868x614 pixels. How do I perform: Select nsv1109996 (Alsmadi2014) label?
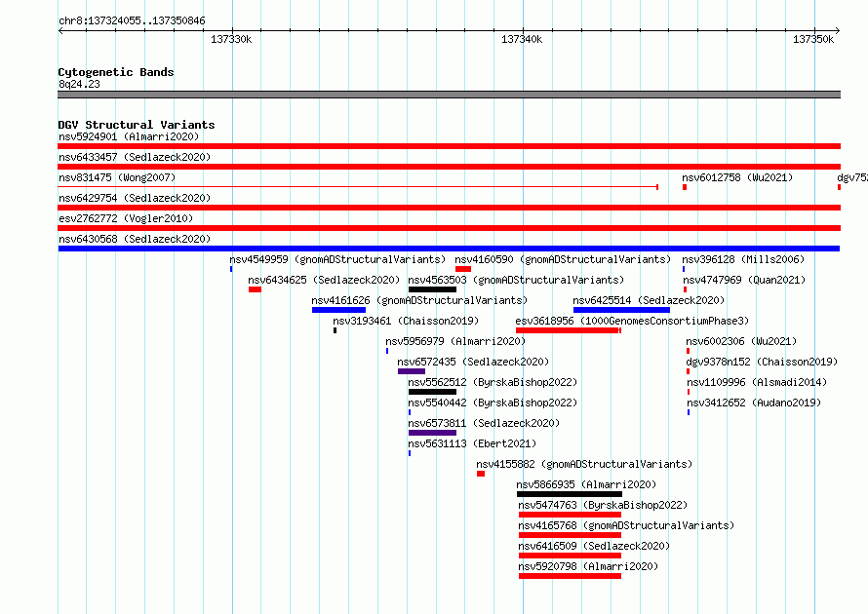tap(757, 382)
